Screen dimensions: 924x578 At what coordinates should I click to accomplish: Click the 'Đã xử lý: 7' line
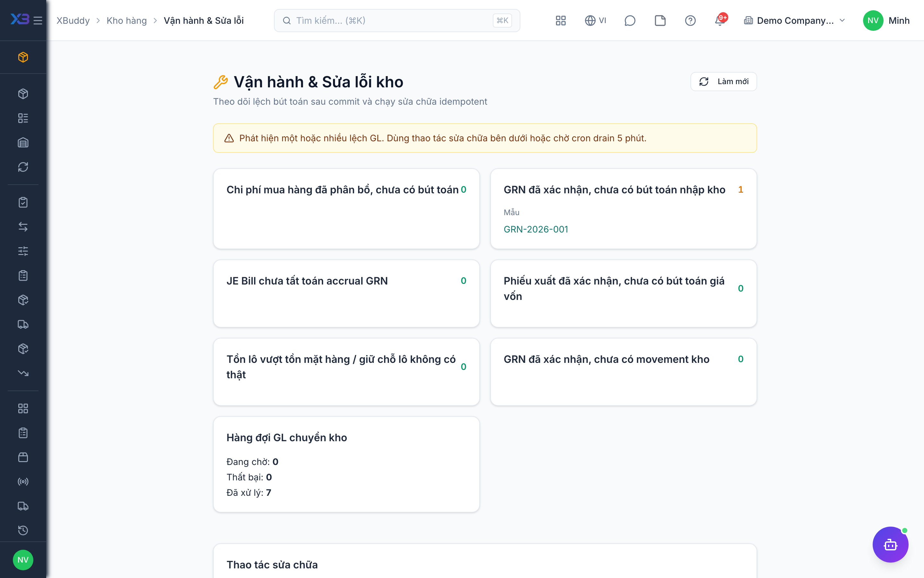pos(249,492)
